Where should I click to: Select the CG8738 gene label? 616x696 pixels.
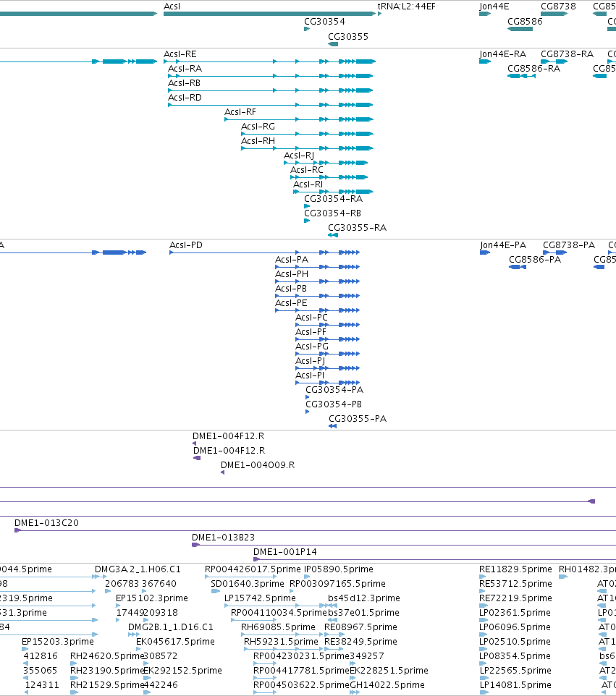[x=558, y=7]
